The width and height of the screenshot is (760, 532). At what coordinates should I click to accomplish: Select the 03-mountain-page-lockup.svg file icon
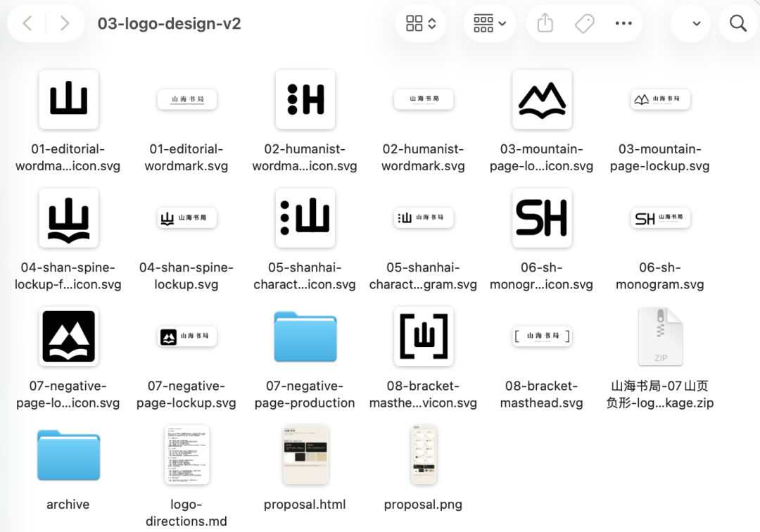pos(660,99)
